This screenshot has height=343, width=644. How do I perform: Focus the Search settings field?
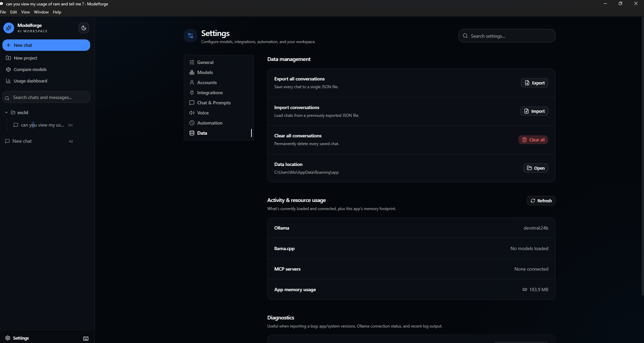tap(507, 36)
